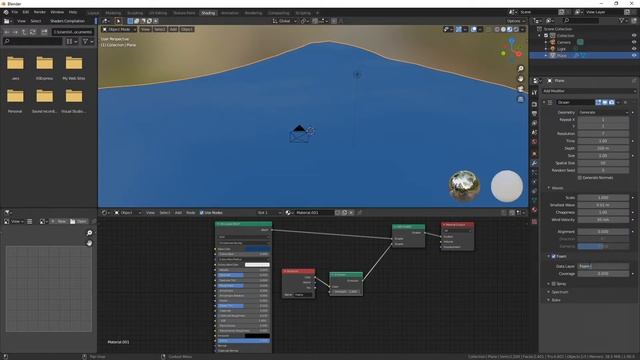Open Add Modifier dropdown
Viewport: 640px width, 360px height.
(589, 91)
